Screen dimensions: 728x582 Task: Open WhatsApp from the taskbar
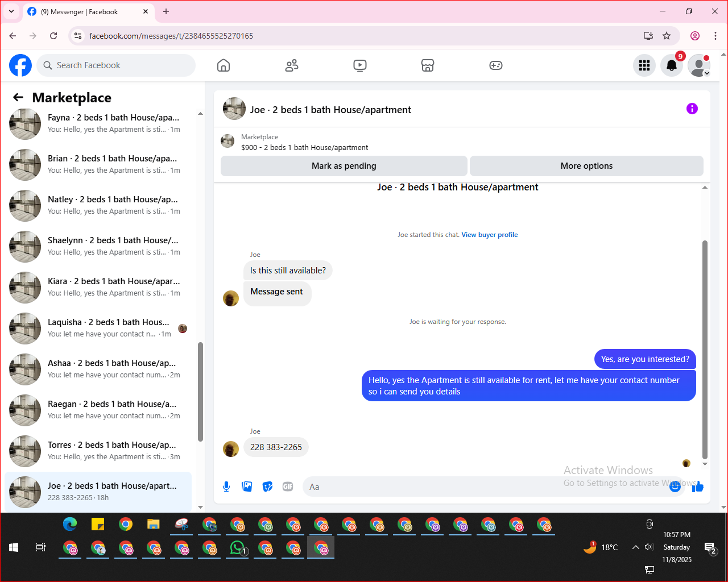tap(238, 548)
